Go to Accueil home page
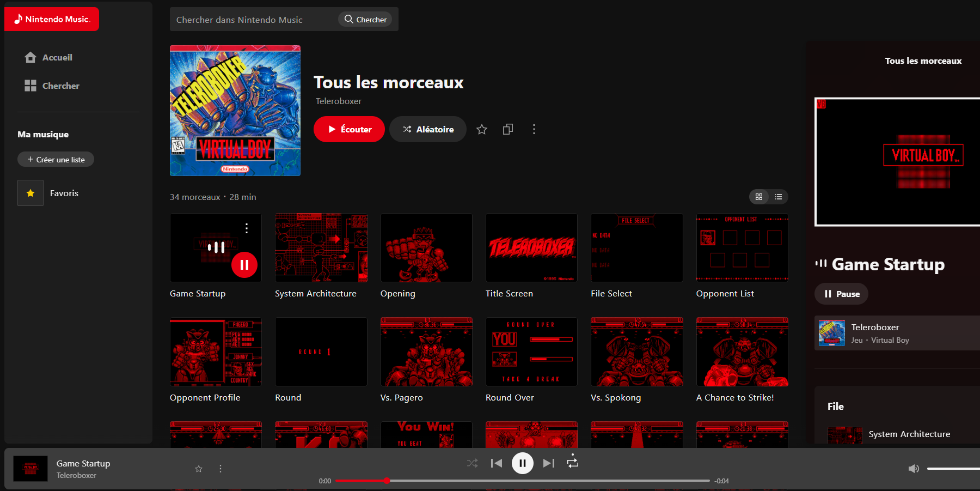This screenshot has height=491, width=980. point(48,57)
